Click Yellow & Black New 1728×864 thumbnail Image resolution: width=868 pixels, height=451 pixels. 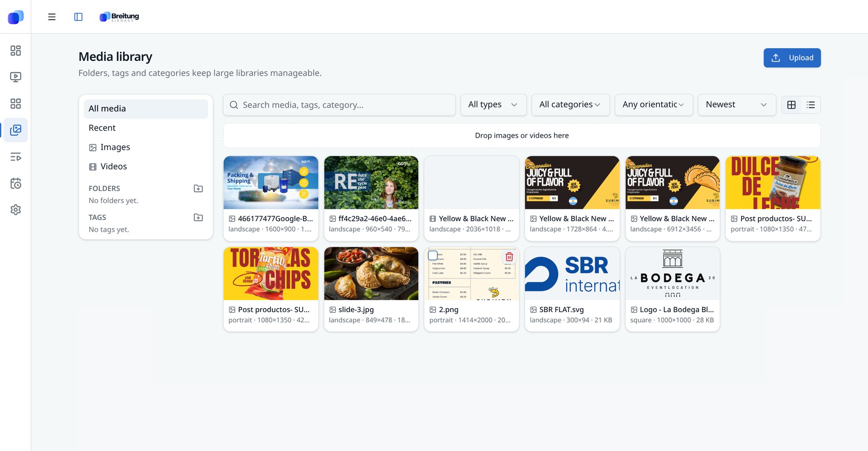[572, 182]
